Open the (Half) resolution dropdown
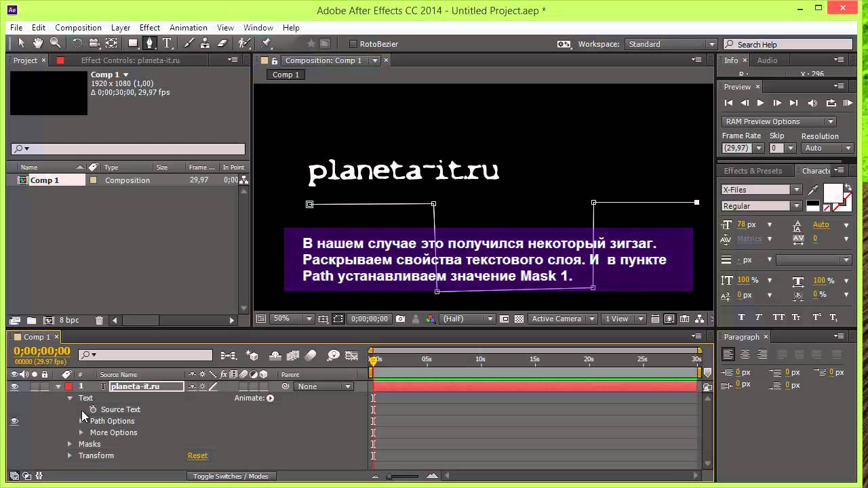Screen dimensions: 868x488 (468, 319)
